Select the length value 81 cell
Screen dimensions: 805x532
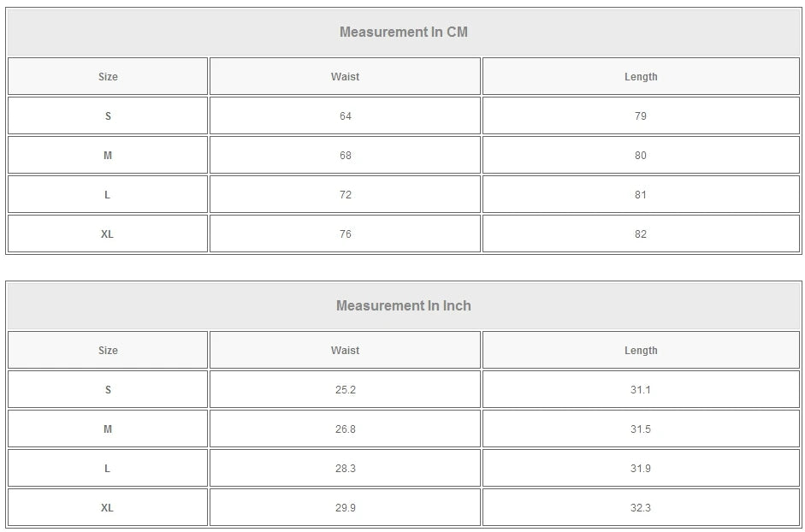641,195
